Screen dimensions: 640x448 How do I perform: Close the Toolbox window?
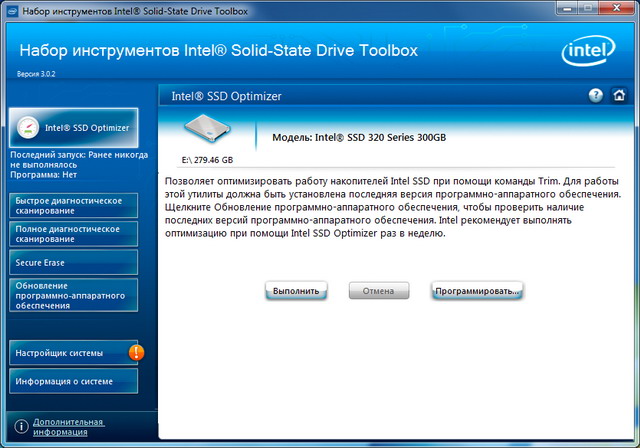(x=617, y=8)
